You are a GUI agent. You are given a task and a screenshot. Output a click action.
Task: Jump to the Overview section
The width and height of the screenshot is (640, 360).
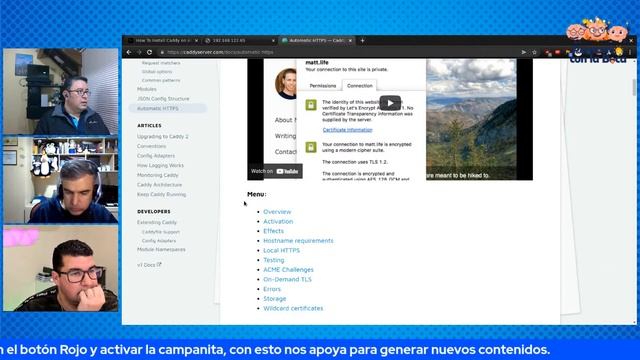click(x=277, y=211)
